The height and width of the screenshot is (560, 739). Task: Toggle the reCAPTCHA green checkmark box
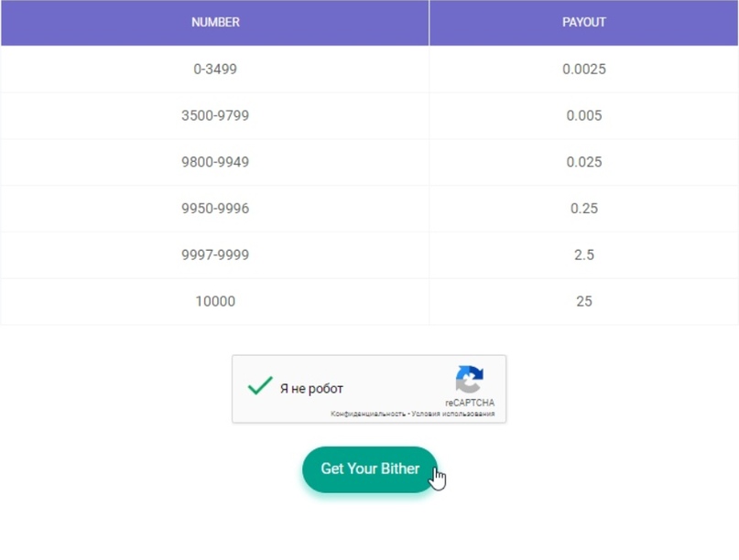pos(260,387)
